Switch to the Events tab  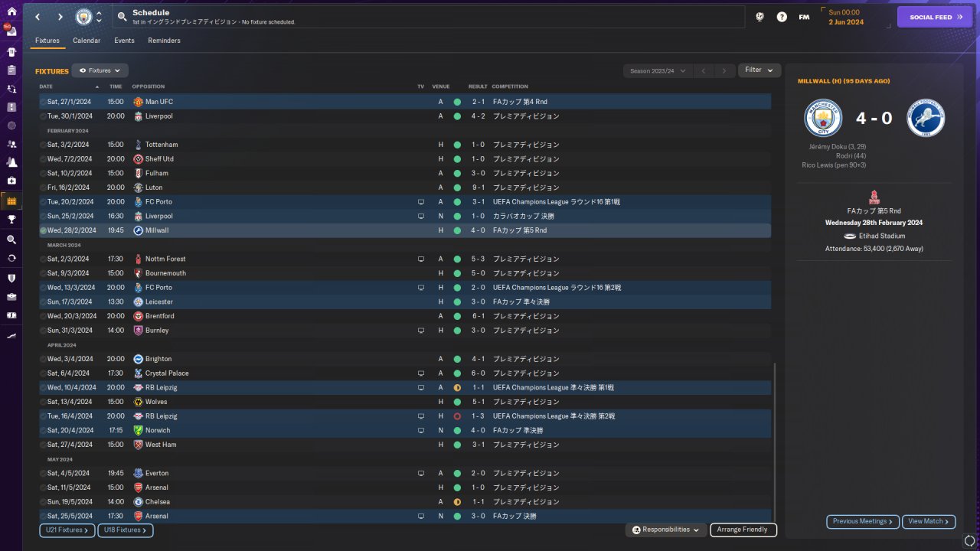click(x=124, y=41)
